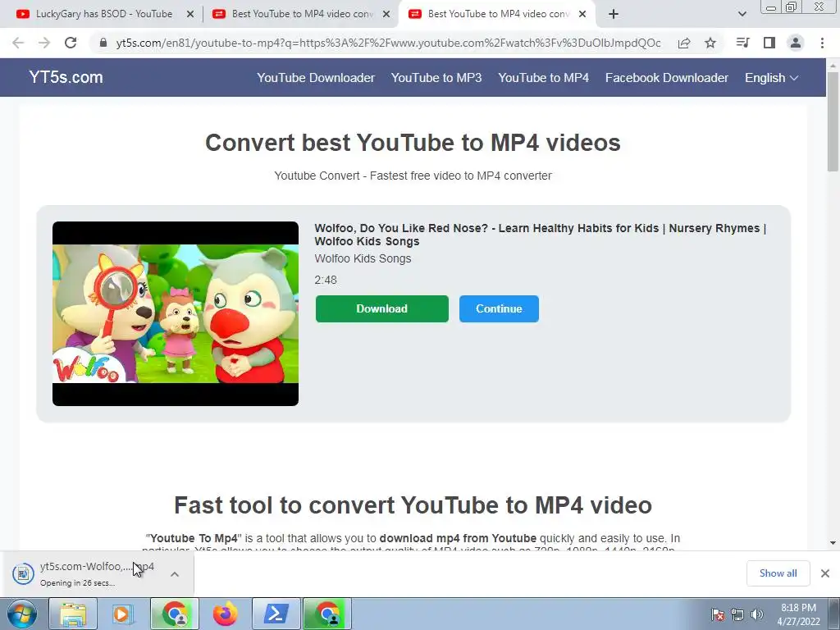Click the page vertical scrollbar thumb
840x630 pixels.
pyautogui.click(x=833, y=121)
